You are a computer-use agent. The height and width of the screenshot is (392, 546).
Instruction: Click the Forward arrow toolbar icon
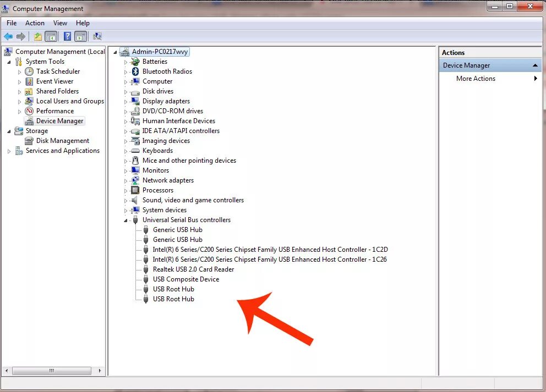[x=21, y=36]
